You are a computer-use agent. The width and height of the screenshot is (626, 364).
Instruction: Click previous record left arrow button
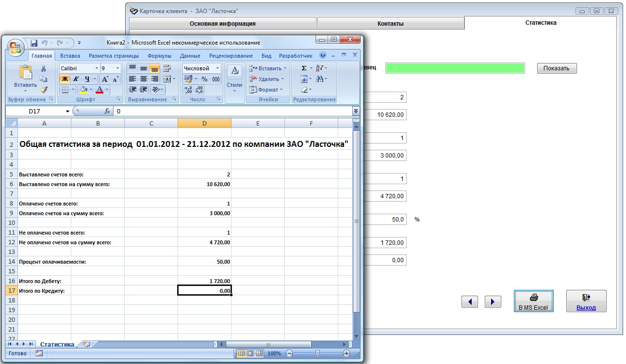(x=470, y=301)
